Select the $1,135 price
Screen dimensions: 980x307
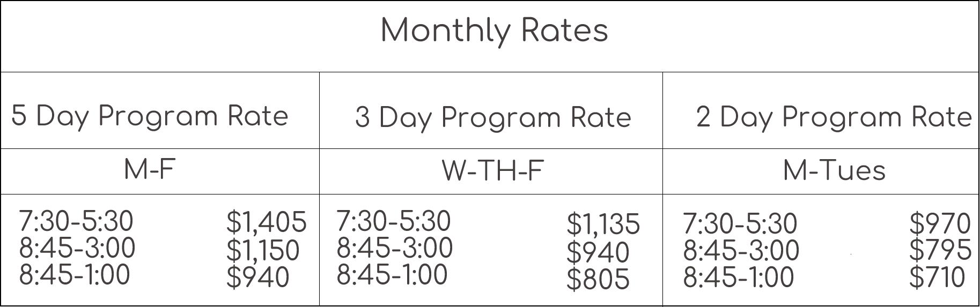point(603,224)
